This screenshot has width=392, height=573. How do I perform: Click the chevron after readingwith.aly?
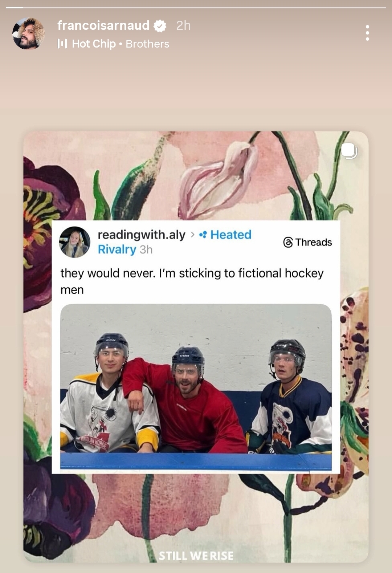[192, 235]
